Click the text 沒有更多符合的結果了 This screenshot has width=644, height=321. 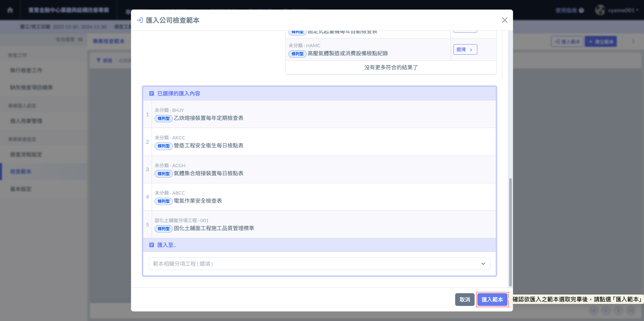pyautogui.click(x=391, y=67)
